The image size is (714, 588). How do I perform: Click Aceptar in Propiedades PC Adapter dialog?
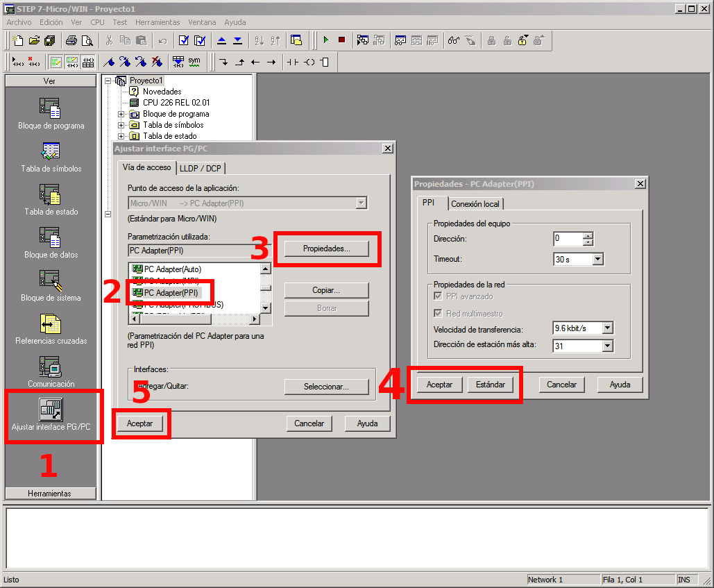(439, 385)
